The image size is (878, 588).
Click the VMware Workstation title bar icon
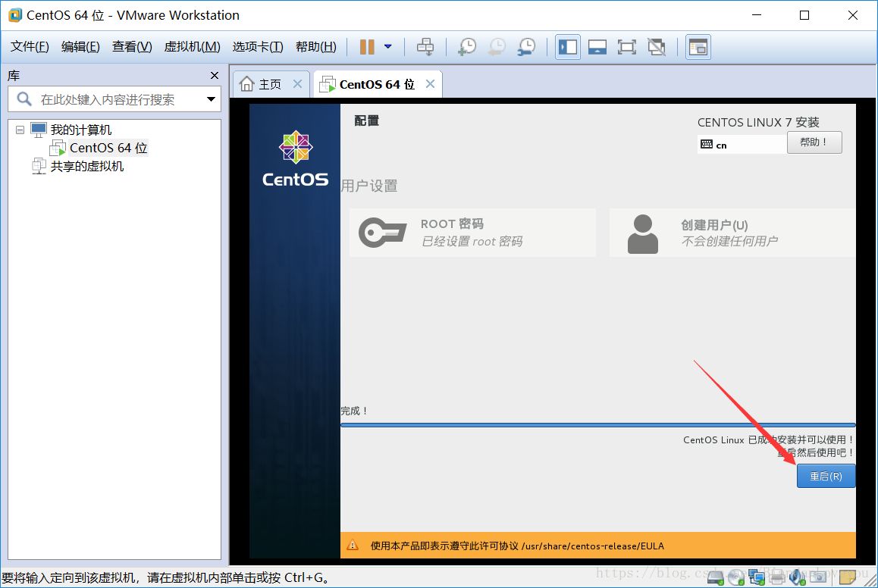click(x=14, y=15)
